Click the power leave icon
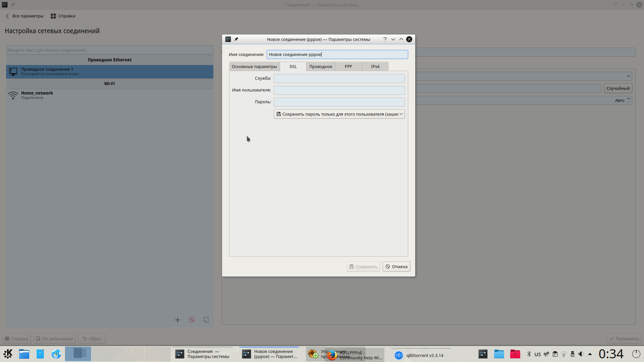Viewport: 644px width, 362px height. tap(636, 354)
